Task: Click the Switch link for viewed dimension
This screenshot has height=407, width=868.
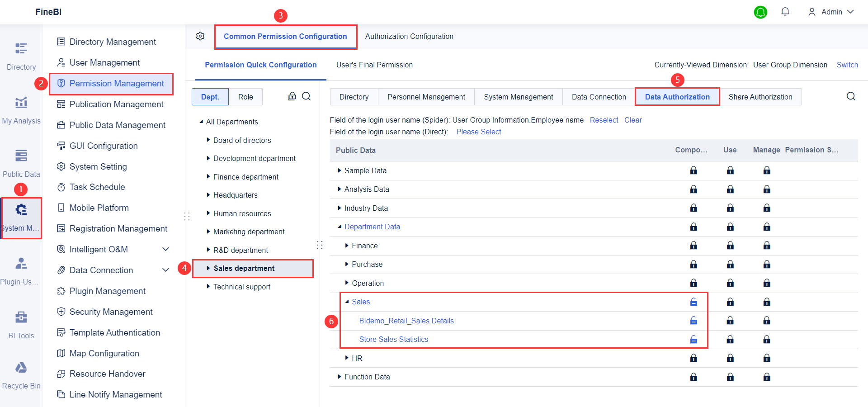Action: (x=847, y=65)
